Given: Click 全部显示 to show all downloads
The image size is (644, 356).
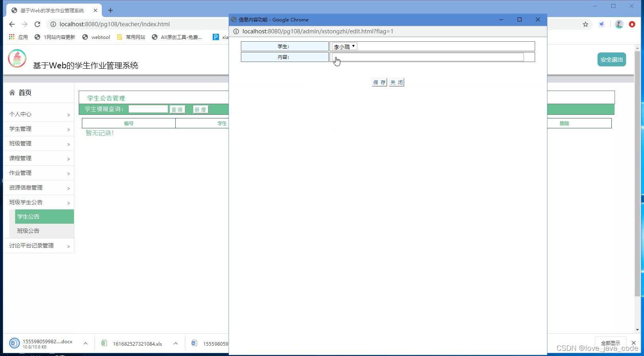Looking at the screenshot, I should pos(611,343).
